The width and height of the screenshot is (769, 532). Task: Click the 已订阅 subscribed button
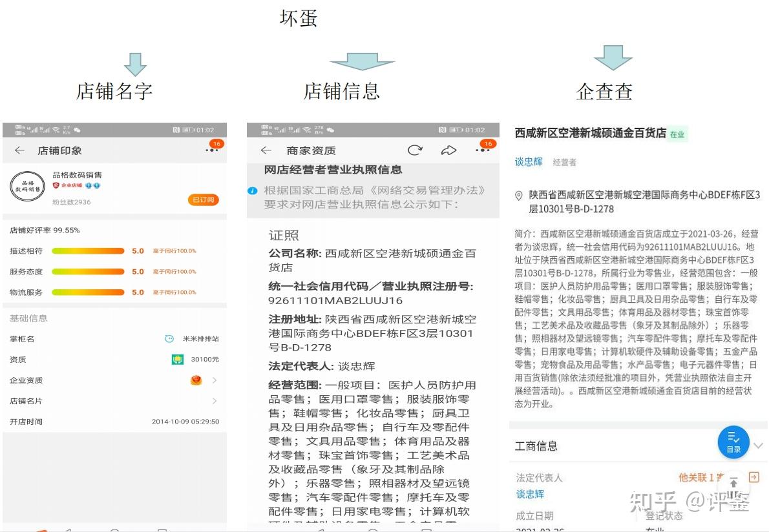coord(203,200)
